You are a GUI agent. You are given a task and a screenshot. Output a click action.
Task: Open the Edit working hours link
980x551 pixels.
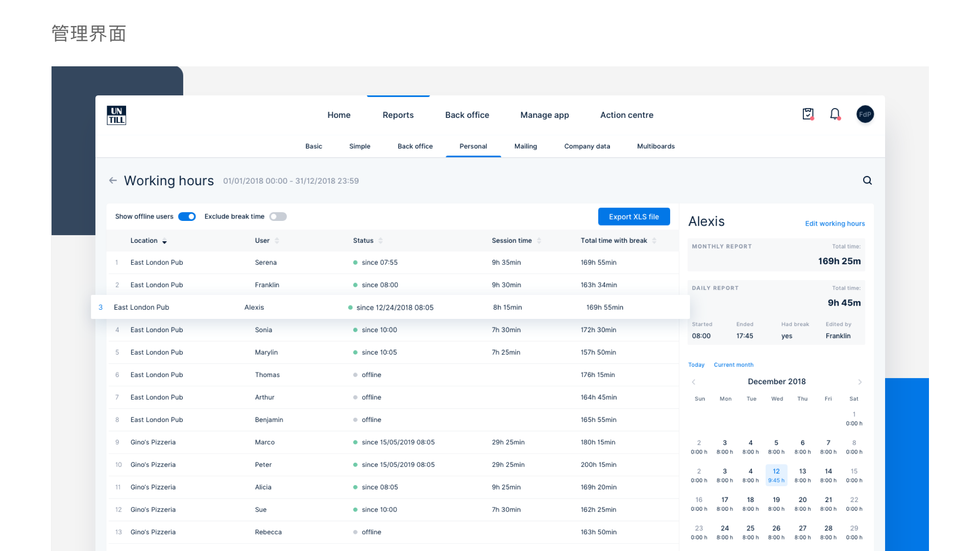coord(835,223)
